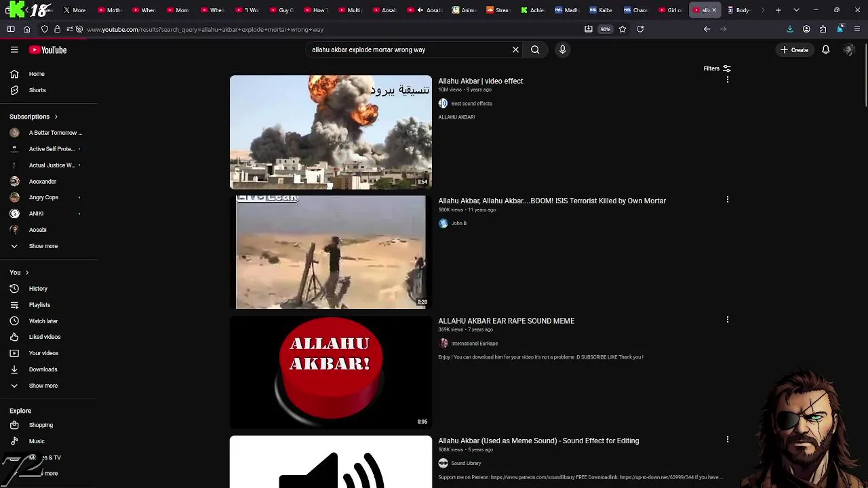Open the browser downloads arrow icon

click(789, 29)
